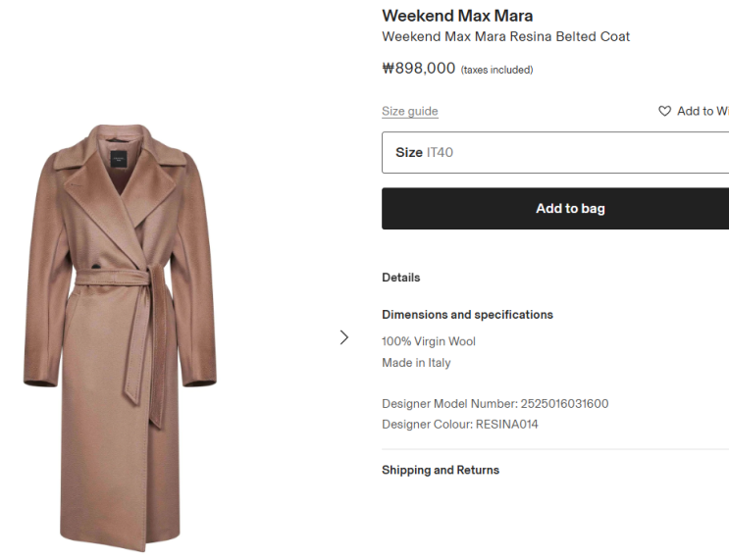The width and height of the screenshot is (729, 560).
Task: Click the ₩898,000 price
Action: tap(418, 69)
